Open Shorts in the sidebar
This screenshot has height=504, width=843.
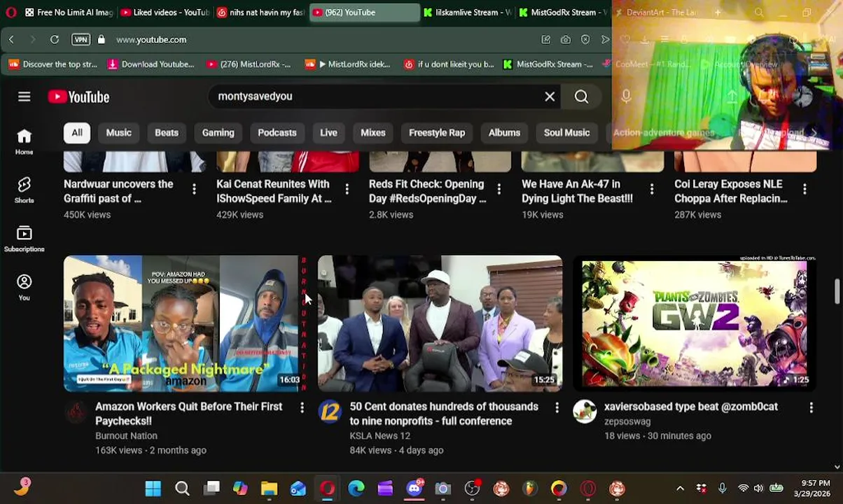coord(25,190)
